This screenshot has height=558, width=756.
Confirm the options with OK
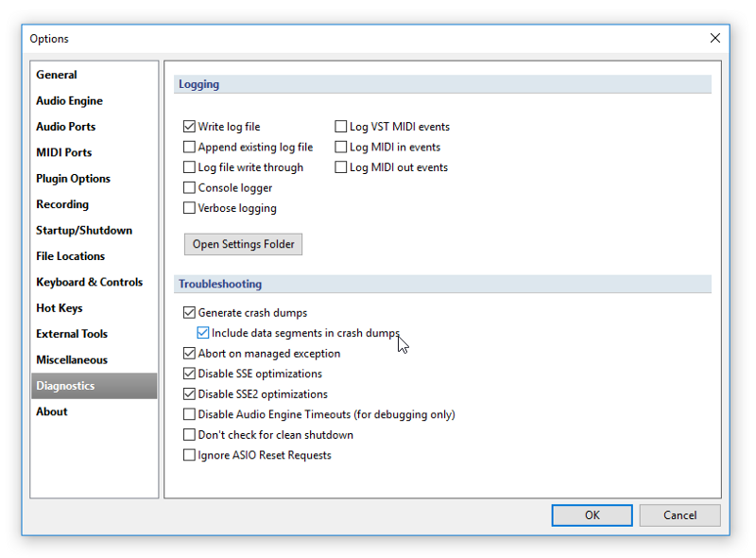coord(593,515)
